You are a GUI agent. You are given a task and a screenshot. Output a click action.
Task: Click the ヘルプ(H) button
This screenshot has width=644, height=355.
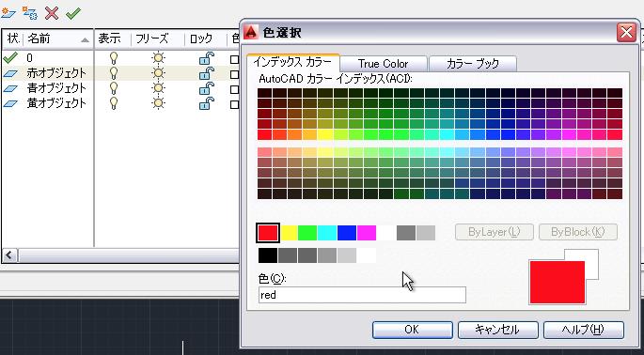583,330
